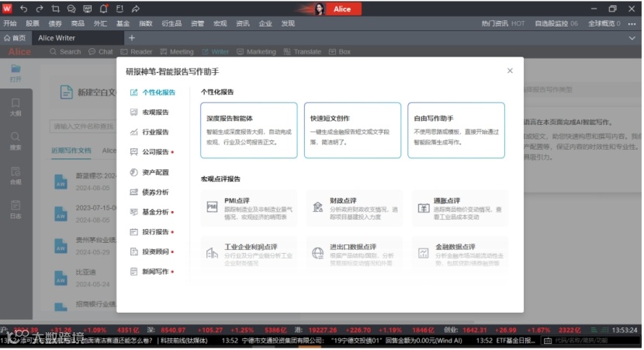Image resolution: width=644 pixels, height=350 pixels.
Task: Choose 通胀点评 report template
Action: click(459, 208)
